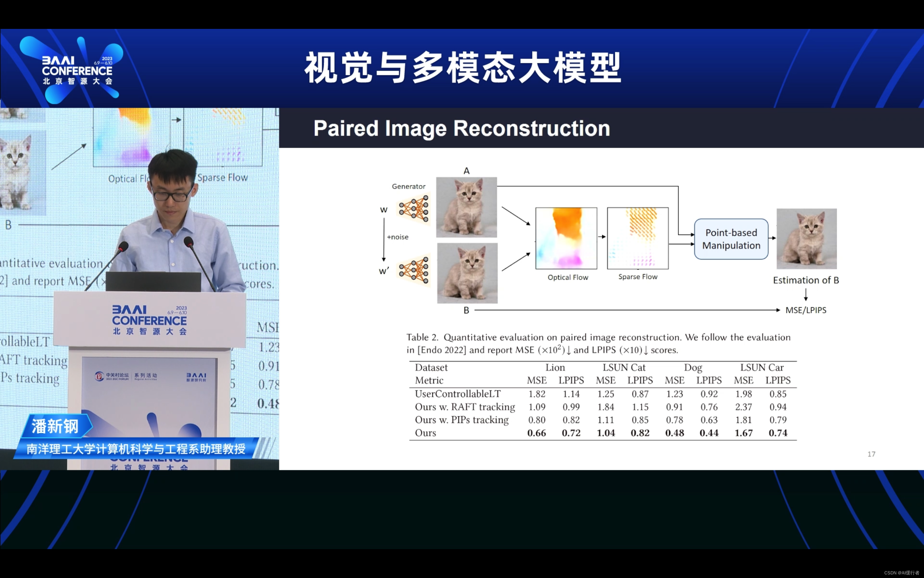Click the Metric header cell in the table
This screenshot has width=924, height=578.
[429, 380]
